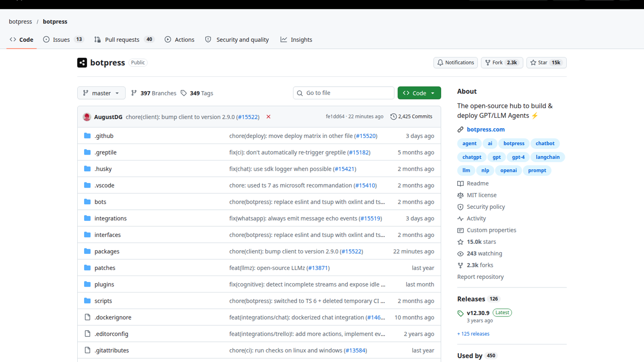The image size is (644, 362).
Task: Switch to the Issues tab
Action: click(63, 40)
